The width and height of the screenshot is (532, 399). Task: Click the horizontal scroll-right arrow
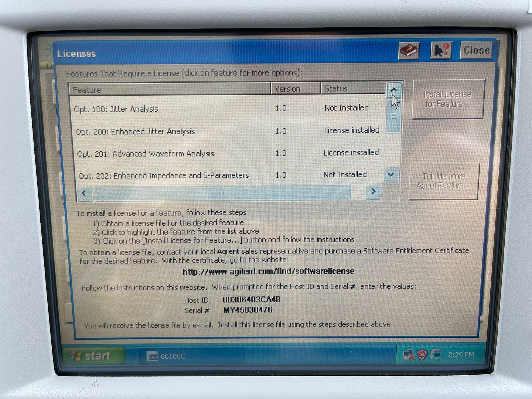pos(373,191)
